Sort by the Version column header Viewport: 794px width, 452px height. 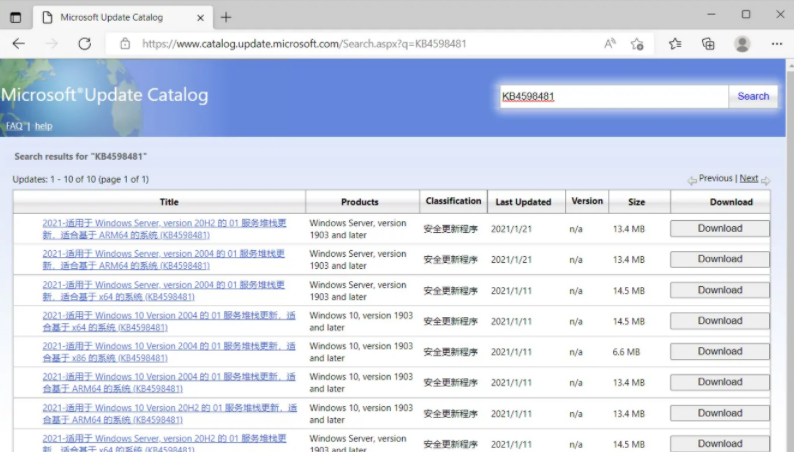pyautogui.click(x=587, y=201)
